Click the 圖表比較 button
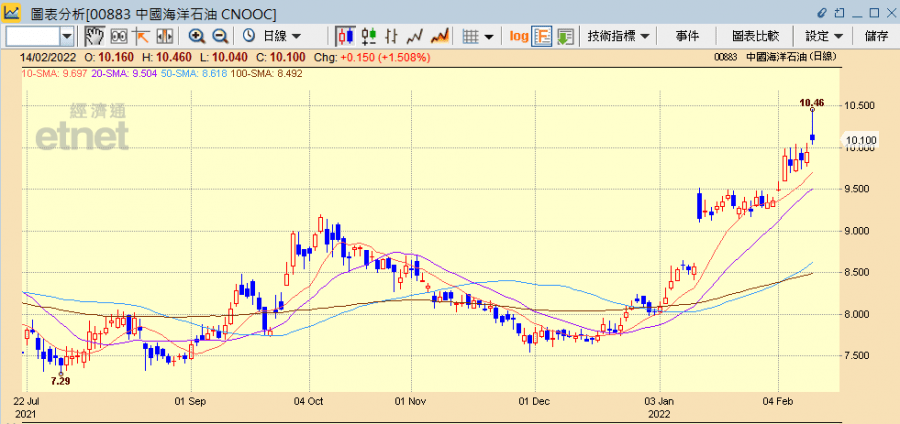The height and width of the screenshot is (424, 900). pos(756,37)
